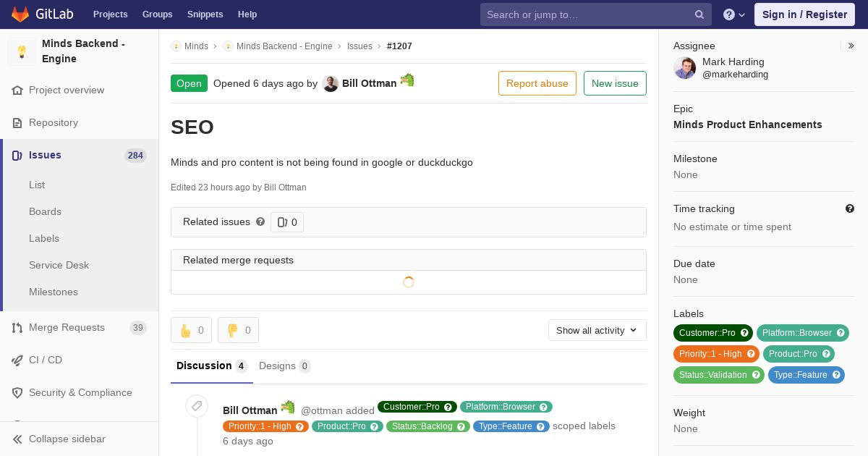Viewport: 868px width, 456px height.
Task: Click the Status::Validation label help icon
Action: (x=756, y=375)
